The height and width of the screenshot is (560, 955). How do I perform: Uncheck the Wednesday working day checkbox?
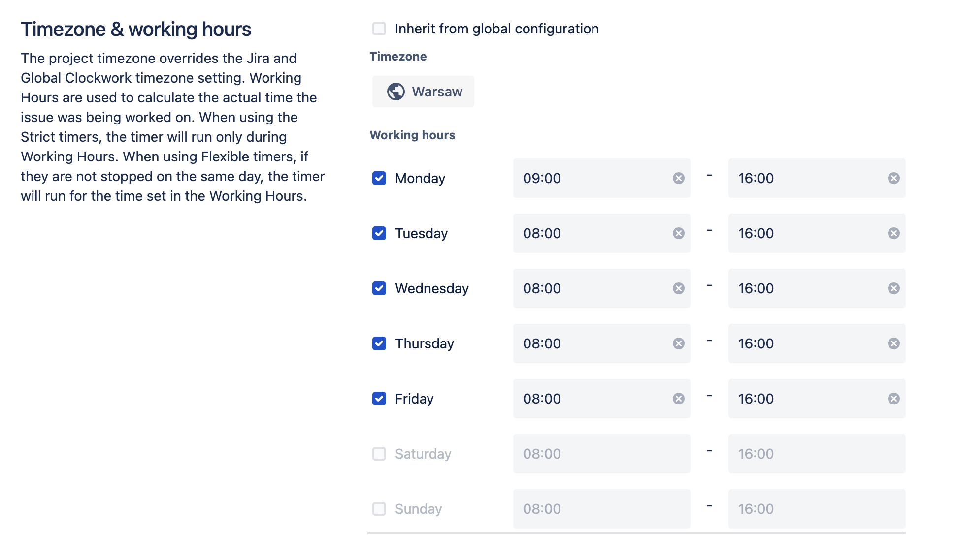click(379, 288)
